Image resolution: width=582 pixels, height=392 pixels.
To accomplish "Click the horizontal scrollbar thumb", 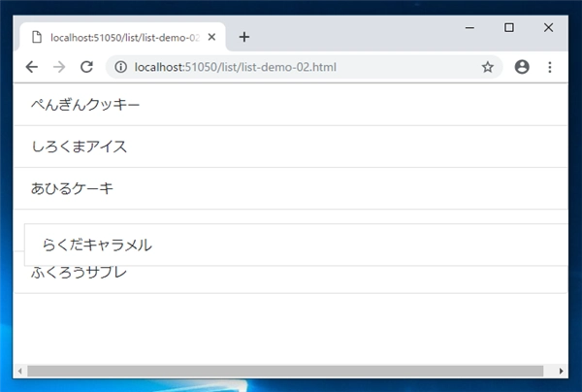I will click(285, 372).
